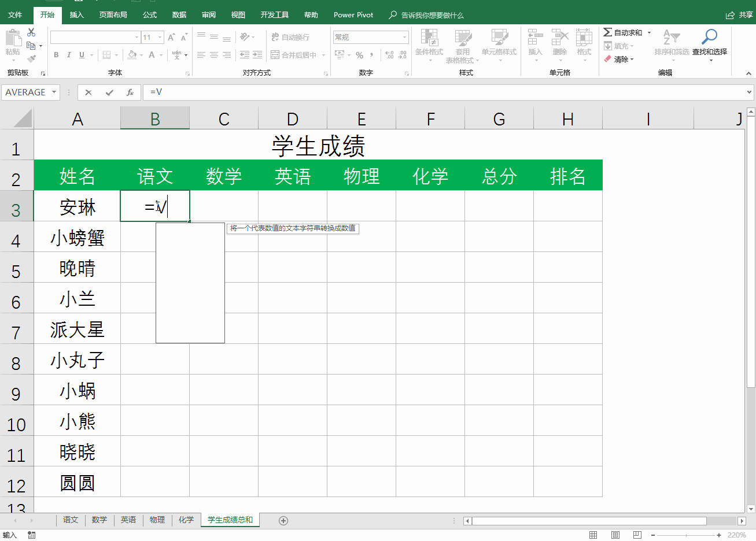Switch to the 数学 sheet tab
The image size is (756, 541).
[99, 520]
